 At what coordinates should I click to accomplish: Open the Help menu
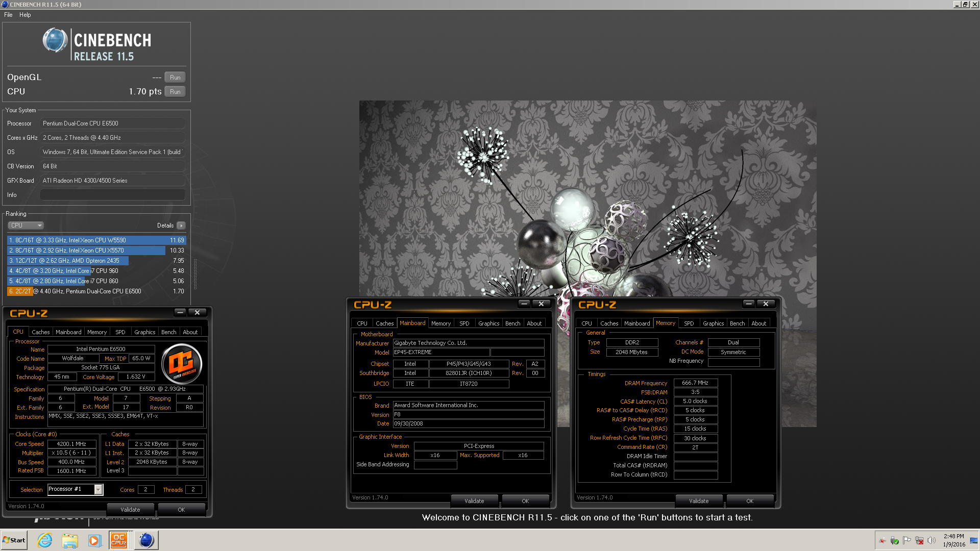25,15
